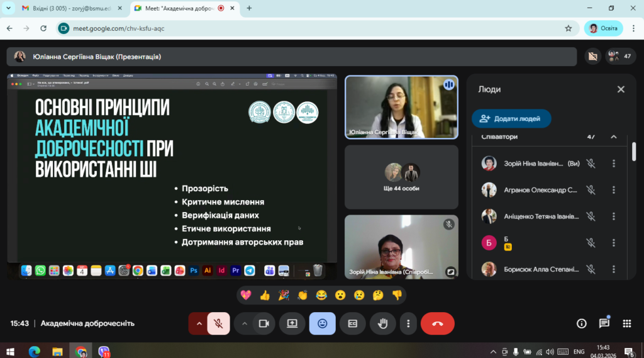Open the Ще 44 особи tile

pyautogui.click(x=401, y=177)
